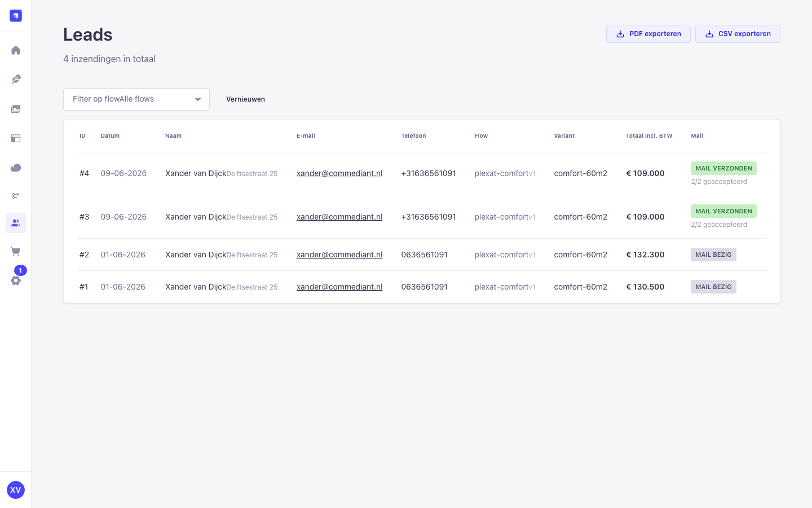Image resolution: width=812 pixels, height=508 pixels.
Task: Click the Telefoon column header
Action: pyautogui.click(x=413, y=136)
